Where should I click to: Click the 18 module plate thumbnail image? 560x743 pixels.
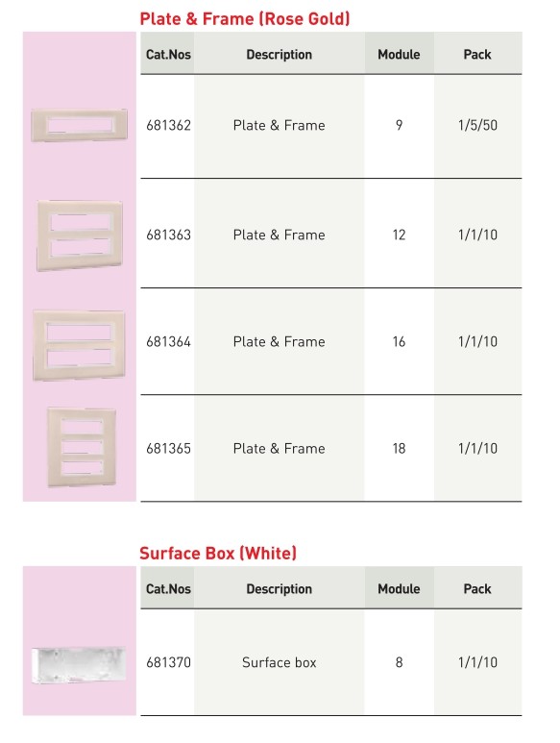[x=82, y=447]
